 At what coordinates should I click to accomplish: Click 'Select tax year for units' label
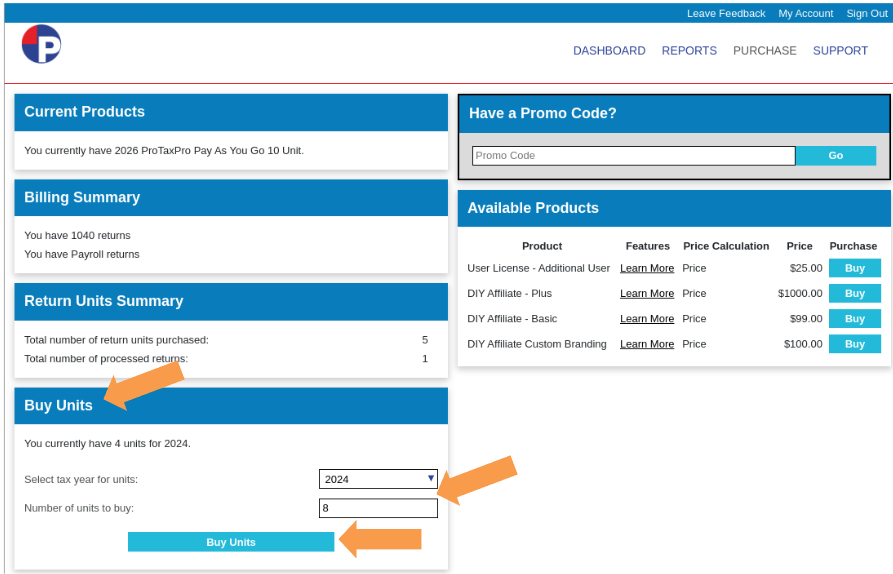[x=81, y=479]
